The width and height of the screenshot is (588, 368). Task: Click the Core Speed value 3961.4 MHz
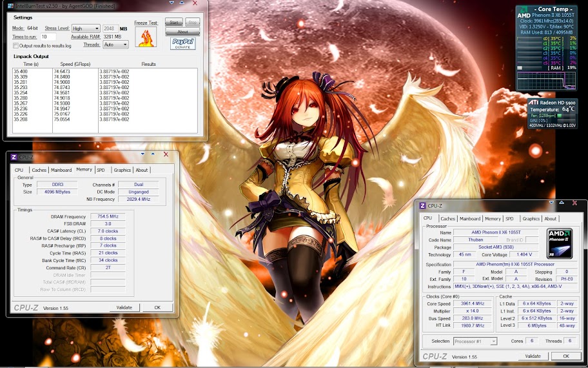(473, 303)
